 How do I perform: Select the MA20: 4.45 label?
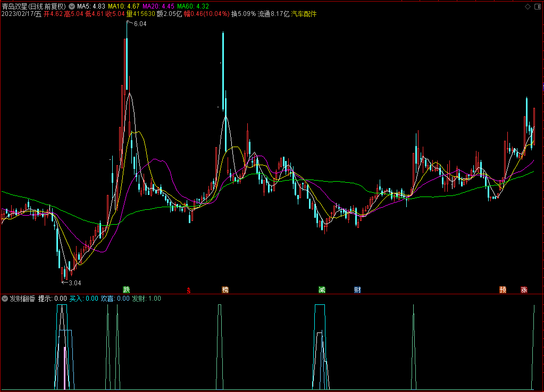[158, 6]
